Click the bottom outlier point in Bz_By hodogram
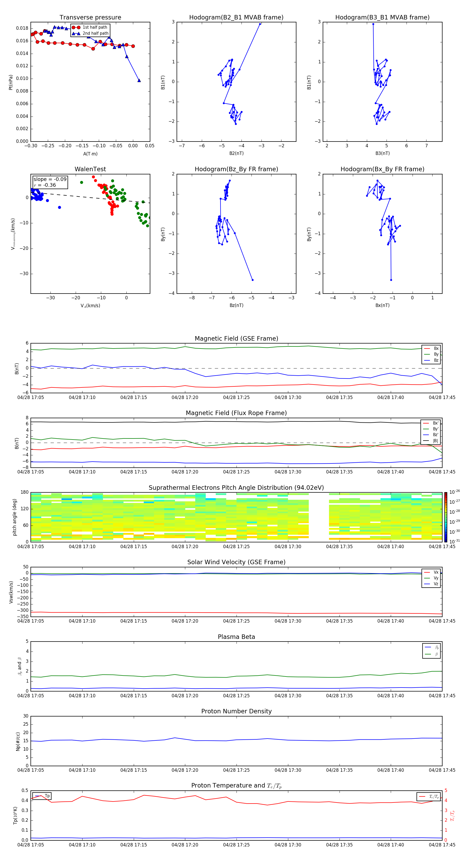 [253, 280]
